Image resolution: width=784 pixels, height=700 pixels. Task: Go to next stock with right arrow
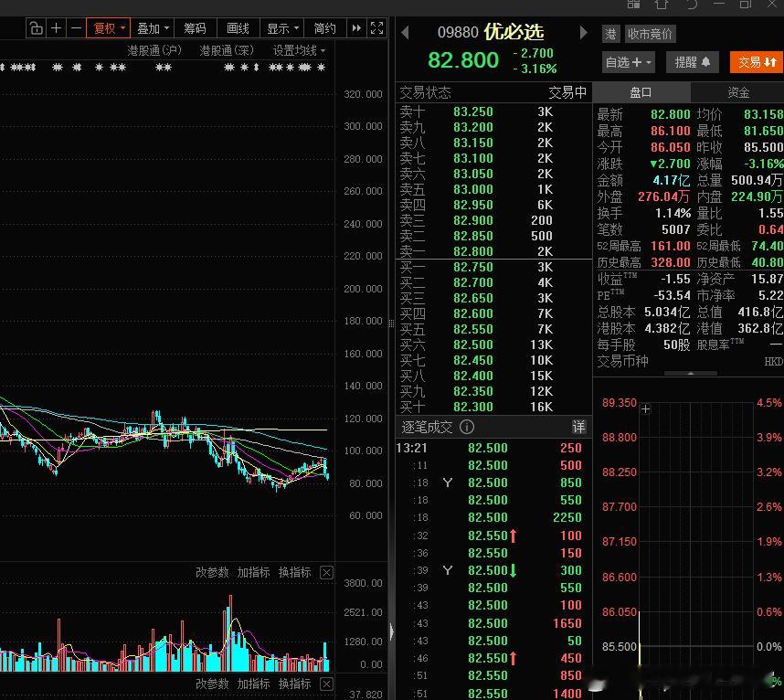pyautogui.click(x=583, y=33)
